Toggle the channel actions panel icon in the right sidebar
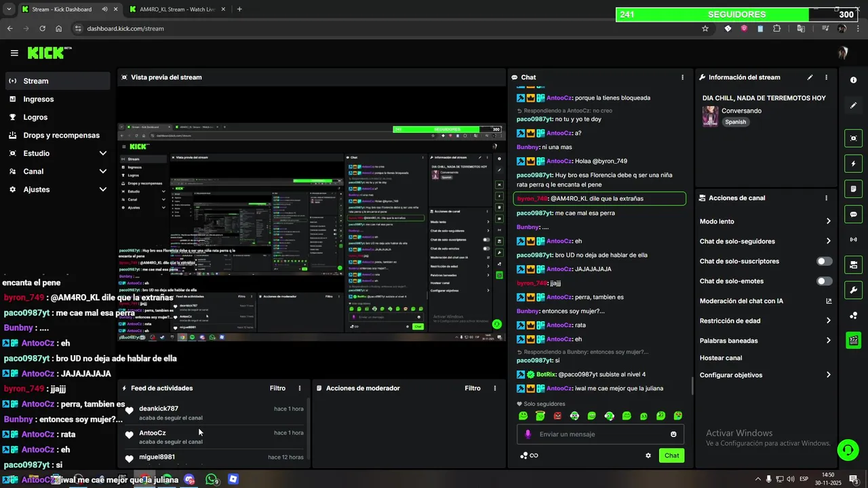Viewport: 868px width, 488px height. [853, 264]
